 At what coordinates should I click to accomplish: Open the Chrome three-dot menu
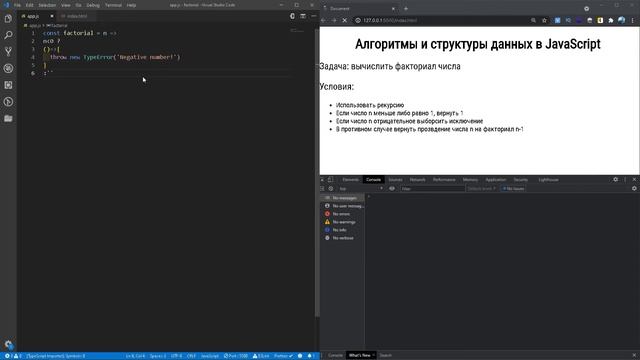(633, 20)
